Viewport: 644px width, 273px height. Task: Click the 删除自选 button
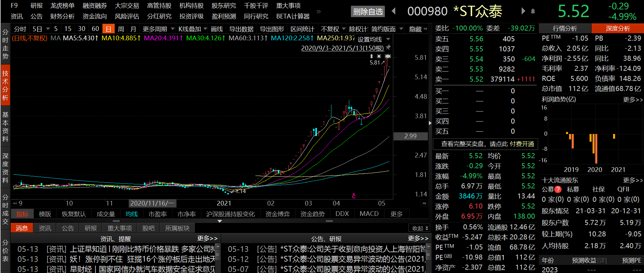coord(368,11)
